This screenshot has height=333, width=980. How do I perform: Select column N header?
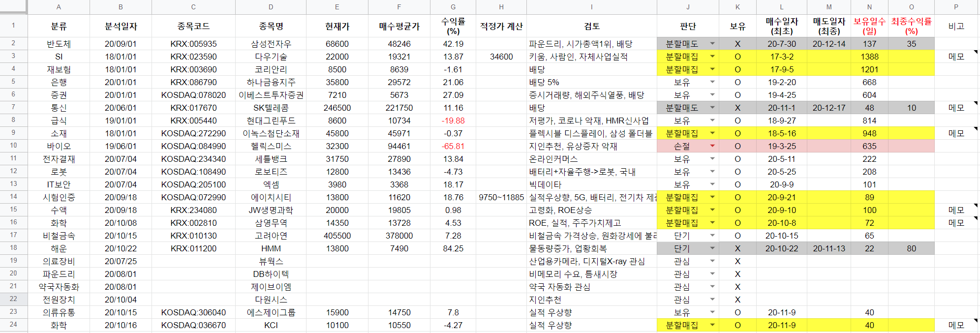tap(869, 7)
